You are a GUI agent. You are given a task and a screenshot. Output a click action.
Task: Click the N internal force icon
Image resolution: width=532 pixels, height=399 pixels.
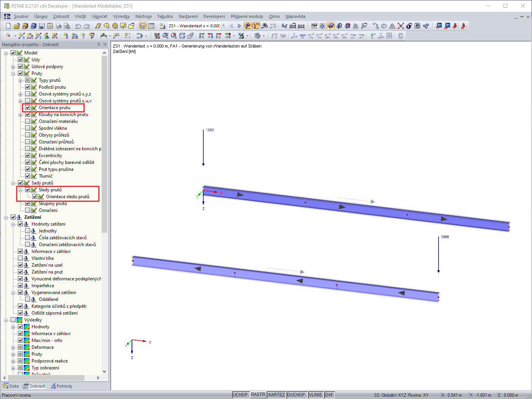[x=303, y=36]
